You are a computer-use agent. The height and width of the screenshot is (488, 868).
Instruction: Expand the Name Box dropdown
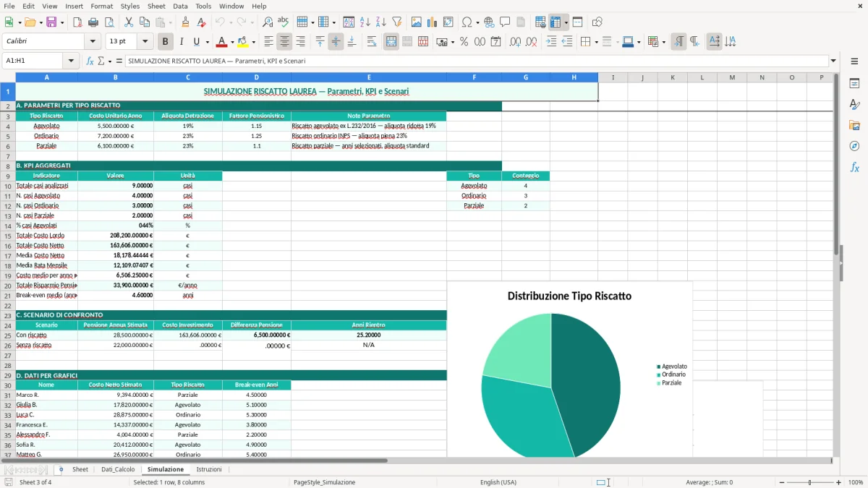pyautogui.click(x=72, y=61)
